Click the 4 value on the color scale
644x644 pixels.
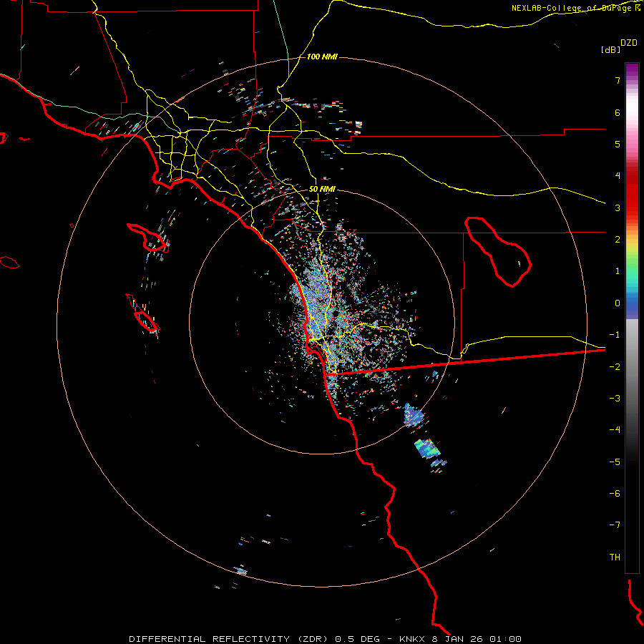click(618, 176)
